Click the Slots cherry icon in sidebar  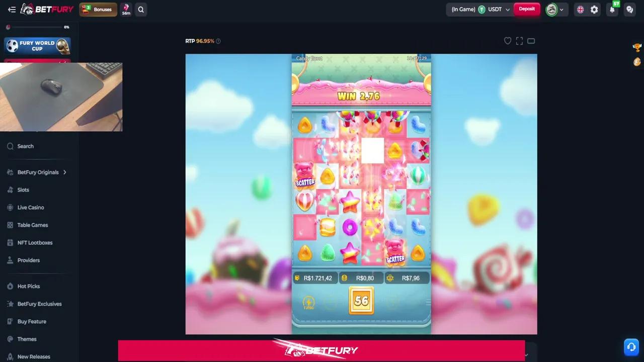10,190
